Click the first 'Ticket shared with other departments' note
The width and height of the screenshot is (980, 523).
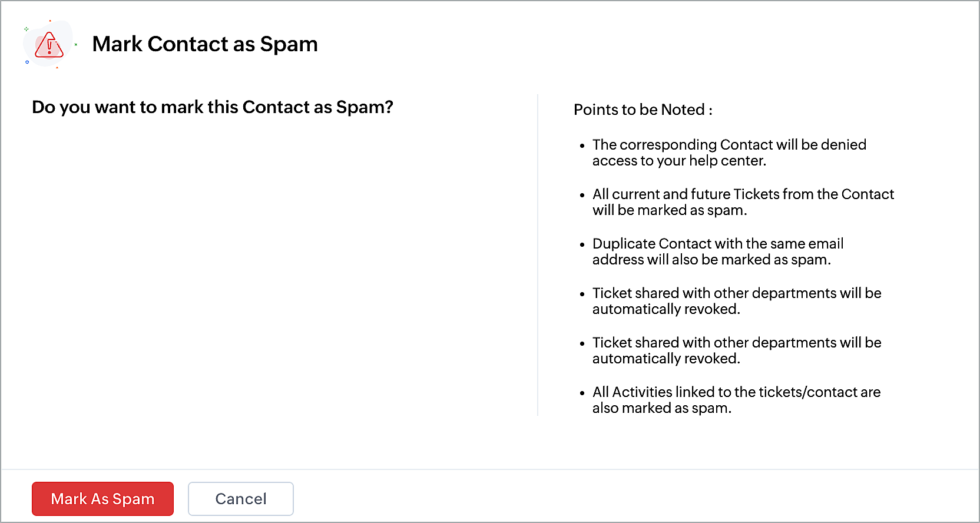tap(737, 301)
